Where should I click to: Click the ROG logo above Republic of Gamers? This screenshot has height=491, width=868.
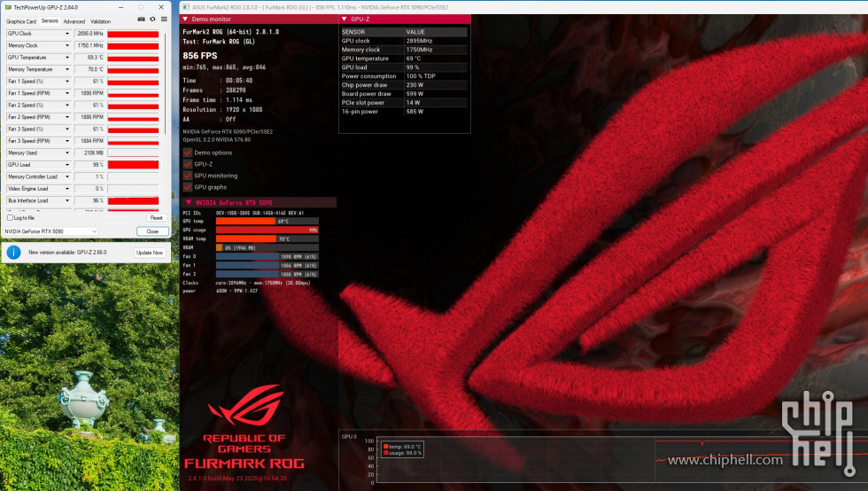pos(245,406)
